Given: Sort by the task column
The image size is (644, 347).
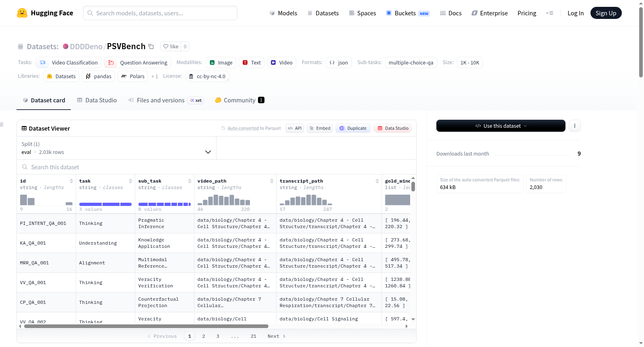Looking at the screenshot, I should 130,181.
